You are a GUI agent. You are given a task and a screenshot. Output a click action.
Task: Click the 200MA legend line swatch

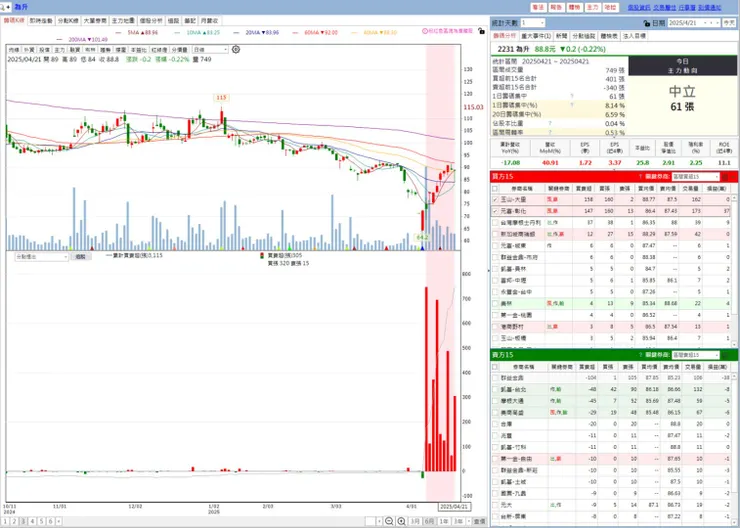click(59, 40)
